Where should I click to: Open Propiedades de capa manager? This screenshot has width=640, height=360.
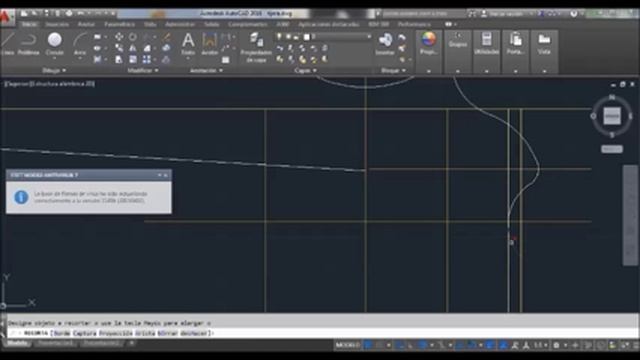tap(256, 48)
